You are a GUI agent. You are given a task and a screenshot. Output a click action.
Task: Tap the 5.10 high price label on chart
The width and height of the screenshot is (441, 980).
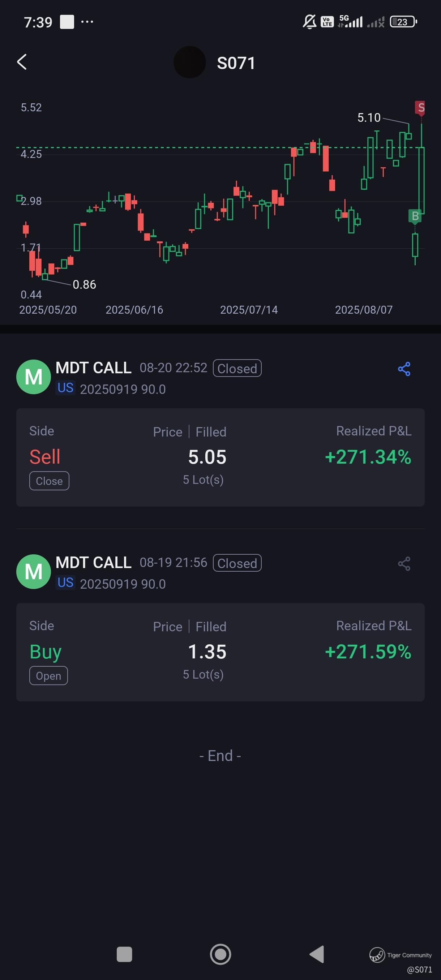click(369, 117)
